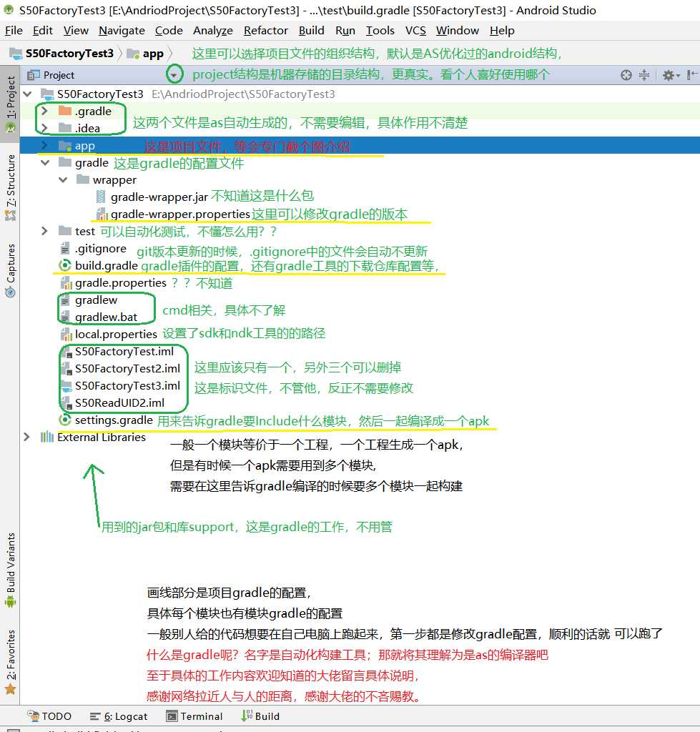Open the View menu
This screenshot has width=700, height=732.
76,31
